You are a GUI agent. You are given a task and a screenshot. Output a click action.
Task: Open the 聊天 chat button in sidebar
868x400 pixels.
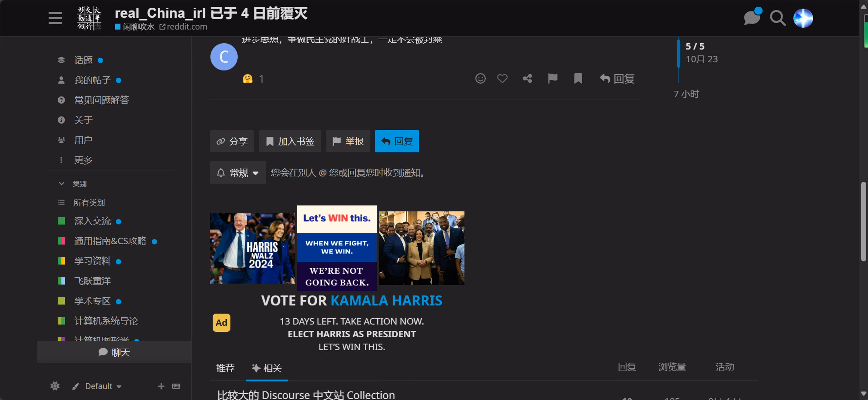(x=115, y=352)
